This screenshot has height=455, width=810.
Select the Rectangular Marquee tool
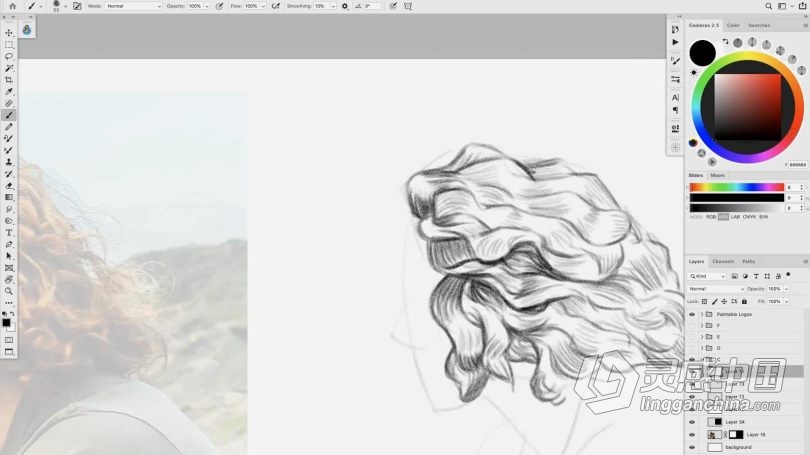pos(9,45)
